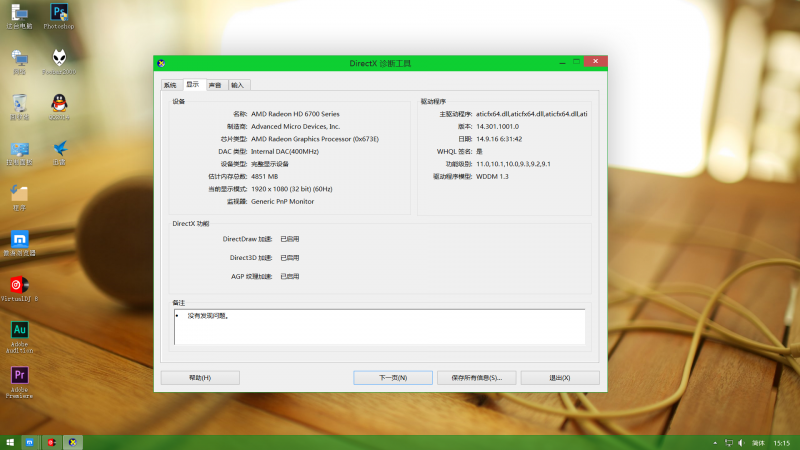800x450 pixels.
Task: Switch to the 声音 tab
Action: click(x=215, y=85)
